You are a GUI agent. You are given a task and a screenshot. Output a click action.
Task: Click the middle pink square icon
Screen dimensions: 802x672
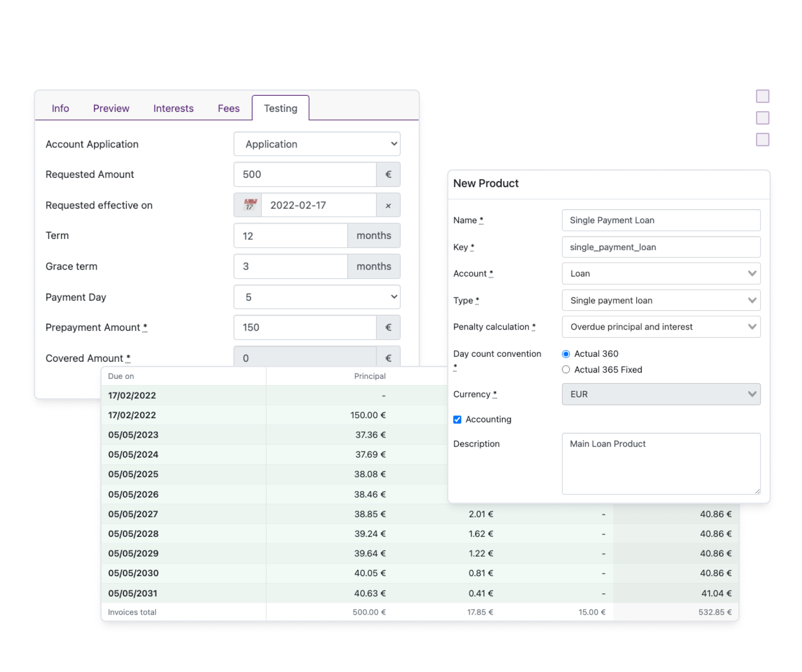tap(762, 117)
